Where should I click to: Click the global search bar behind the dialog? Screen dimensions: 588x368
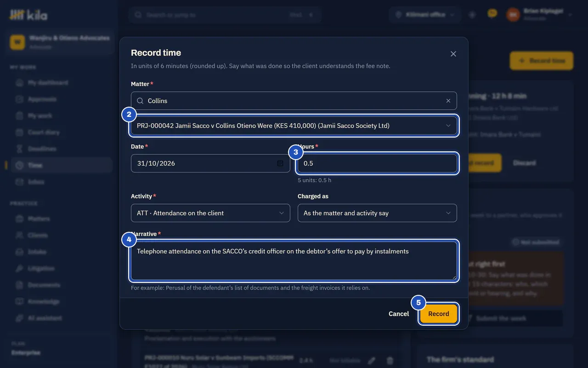pos(225,15)
